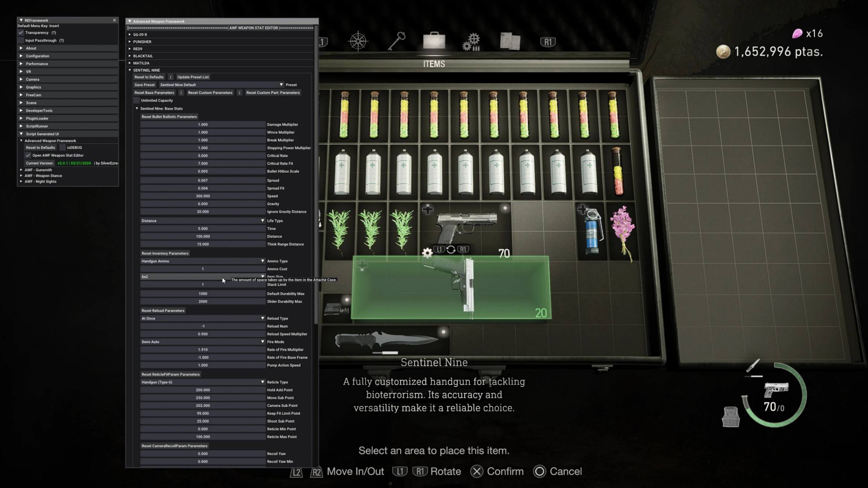
Task: Click the Damage Multiplier value slider
Action: click(203, 125)
